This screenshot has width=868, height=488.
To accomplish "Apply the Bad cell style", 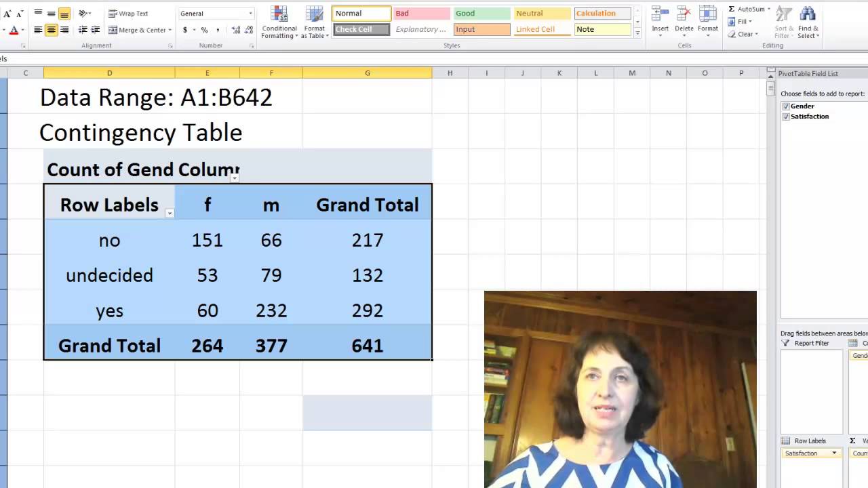I will point(422,14).
